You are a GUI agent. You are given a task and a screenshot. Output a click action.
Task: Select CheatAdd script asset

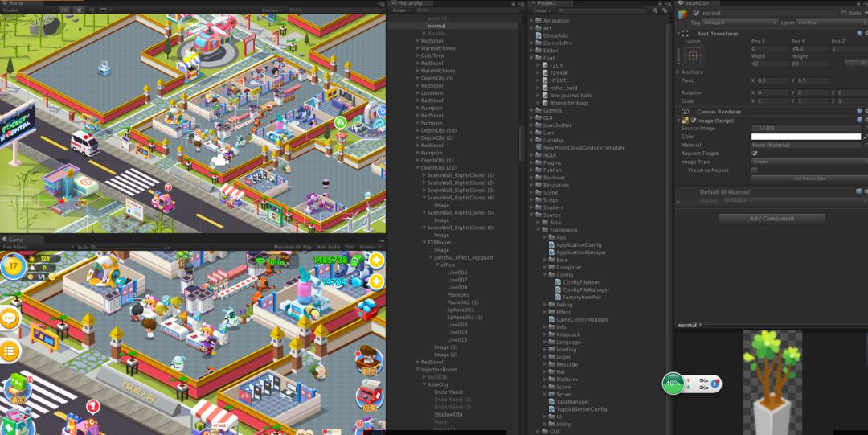click(555, 35)
